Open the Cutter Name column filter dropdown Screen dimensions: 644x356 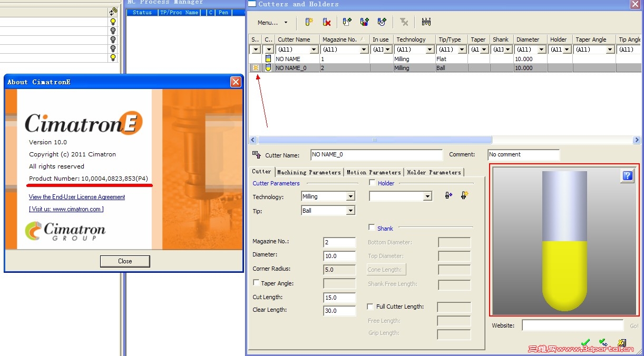coord(314,50)
